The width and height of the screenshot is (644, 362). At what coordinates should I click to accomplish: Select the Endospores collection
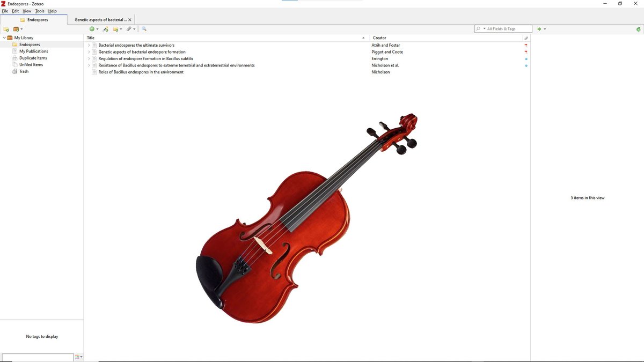30,45
